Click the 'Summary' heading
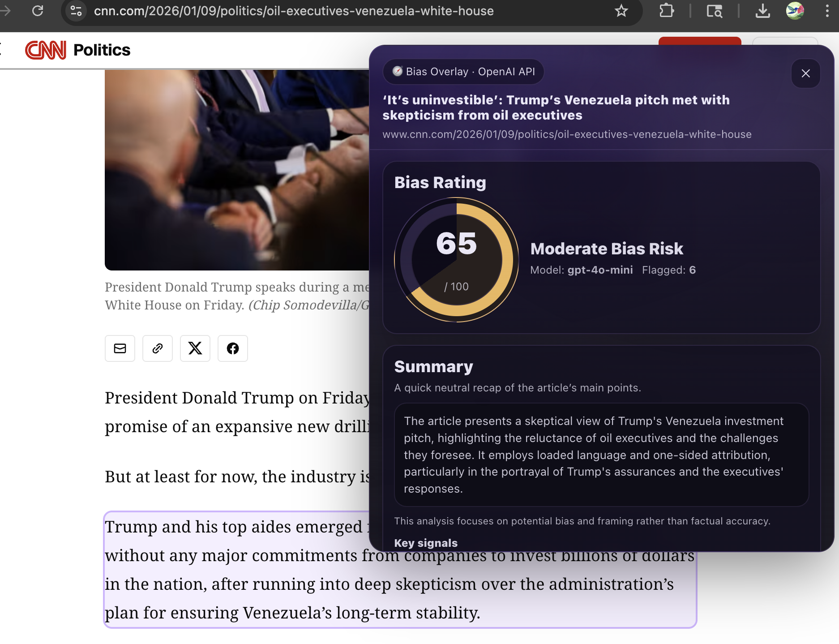Screen dimensions: 839x644 (x=433, y=367)
